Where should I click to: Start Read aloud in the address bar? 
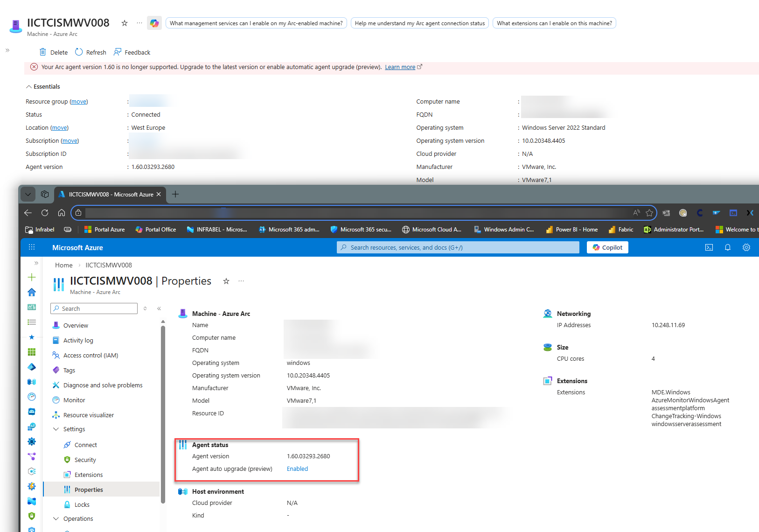pyautogui.click(x=637, y=213)
